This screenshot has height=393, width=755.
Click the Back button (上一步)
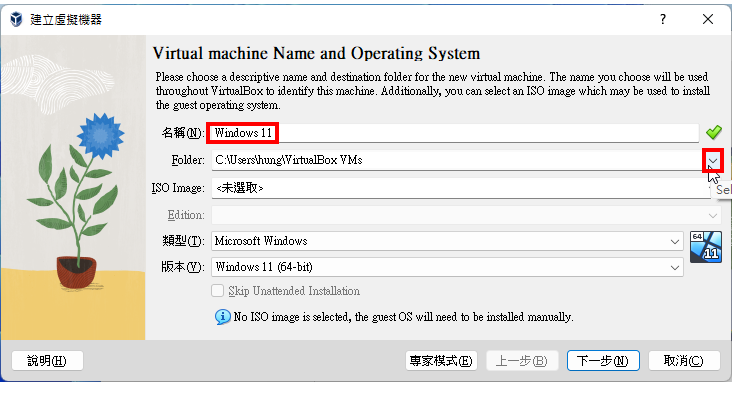pyautogui.click(x=522, y=361)
